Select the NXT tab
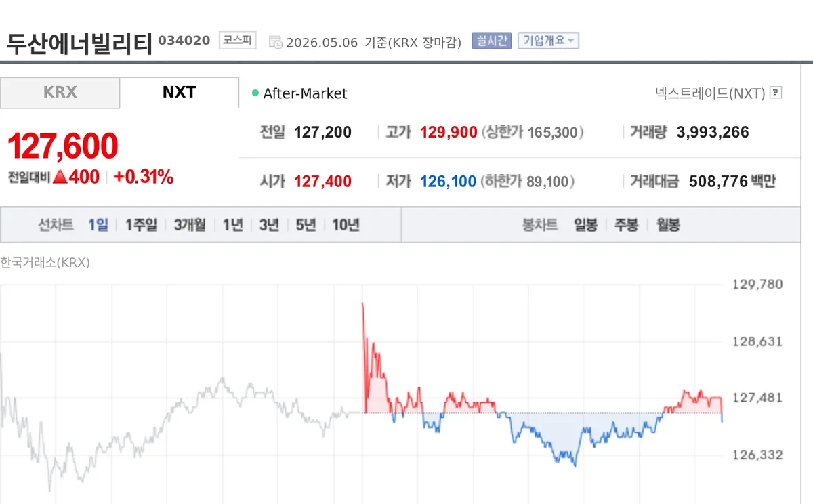This screenshot has height=504, width=813. click(180, 93)
